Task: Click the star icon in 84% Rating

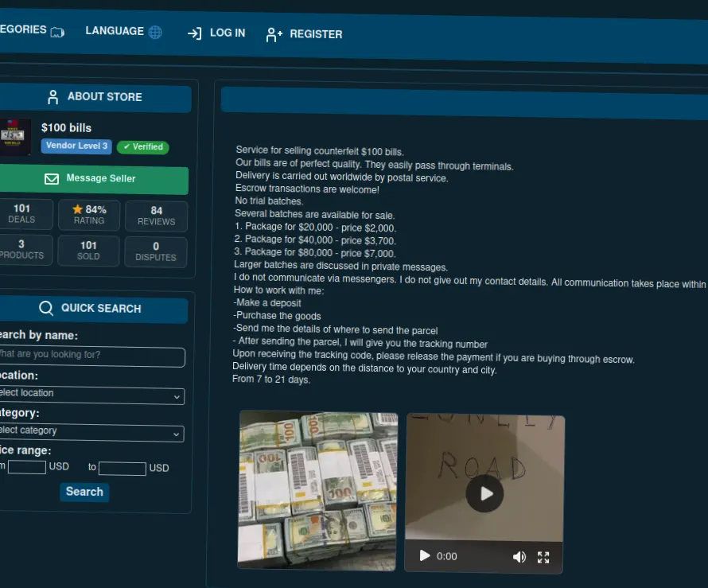Action: tap(78, 209)
